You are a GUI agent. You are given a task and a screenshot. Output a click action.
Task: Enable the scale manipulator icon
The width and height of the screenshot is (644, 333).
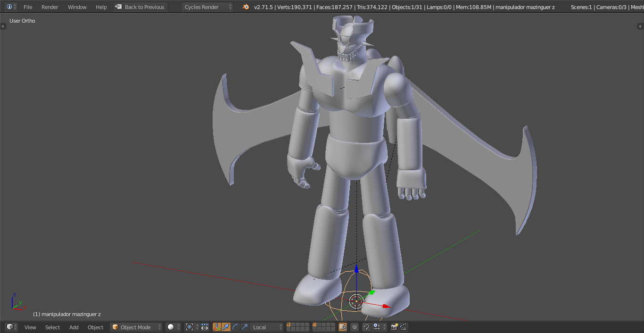point(245,327)
